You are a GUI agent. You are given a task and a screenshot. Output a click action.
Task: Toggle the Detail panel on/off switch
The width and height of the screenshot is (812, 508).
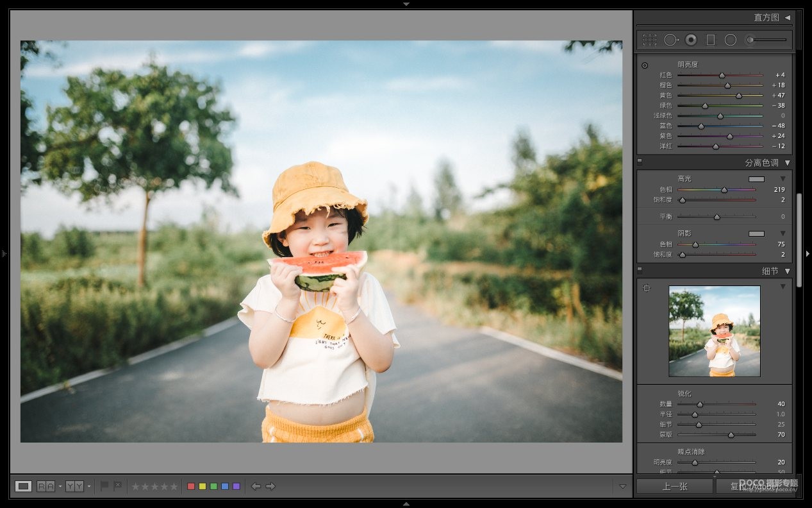tap(640, 271)
